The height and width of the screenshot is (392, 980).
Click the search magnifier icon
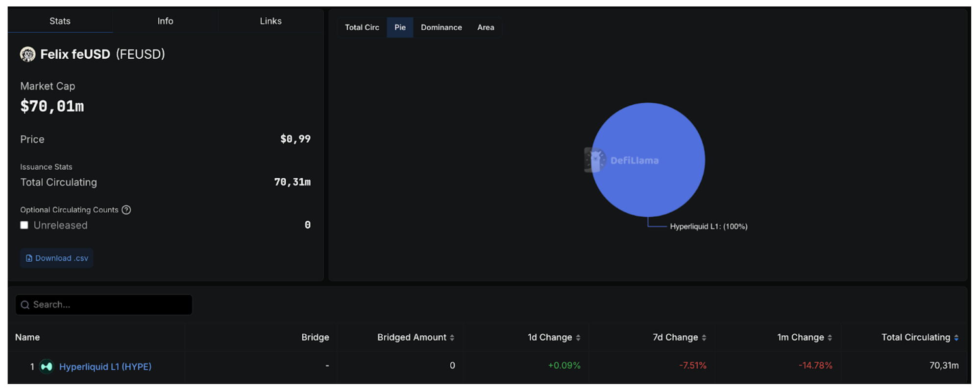(25, 305)
